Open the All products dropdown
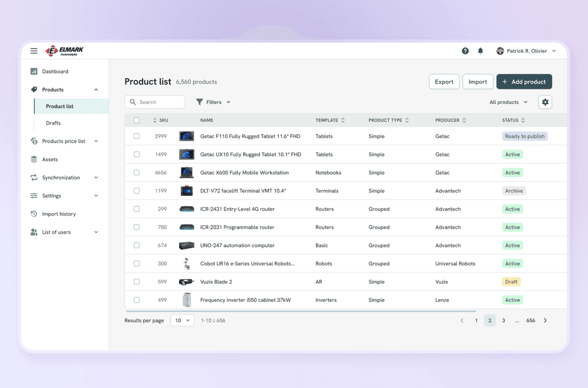The width and height of the screenshot is (588, 388). click(509, 102)
